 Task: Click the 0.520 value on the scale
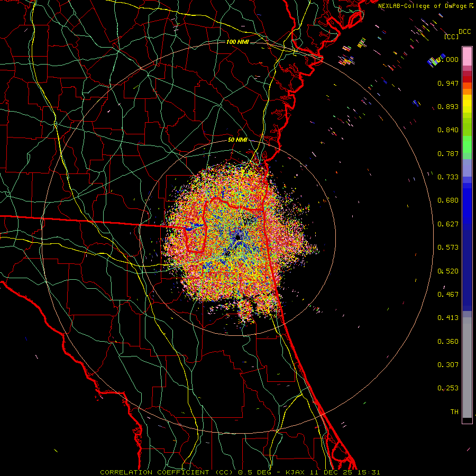click(448, 271)
